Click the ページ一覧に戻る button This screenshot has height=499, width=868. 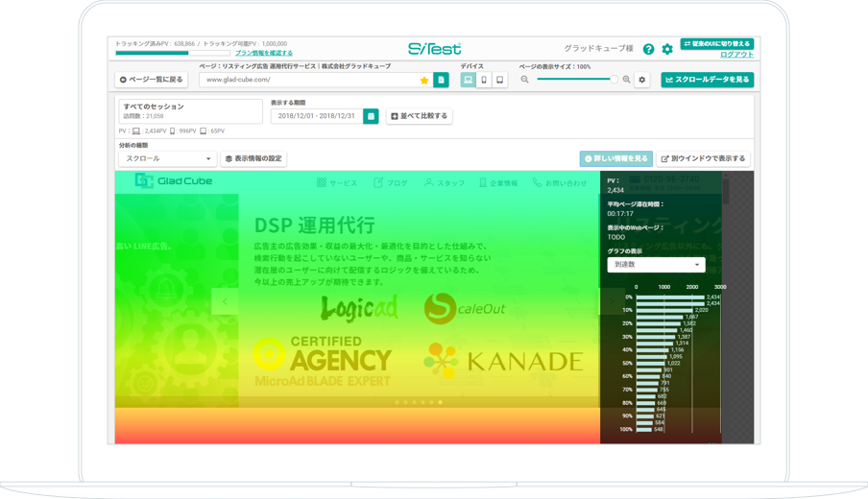tap(152, 80)
